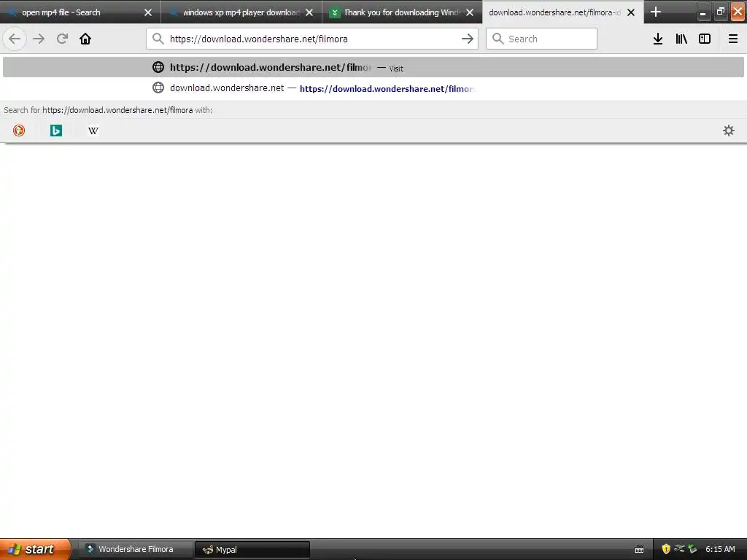Restore down the browser window

720,12
